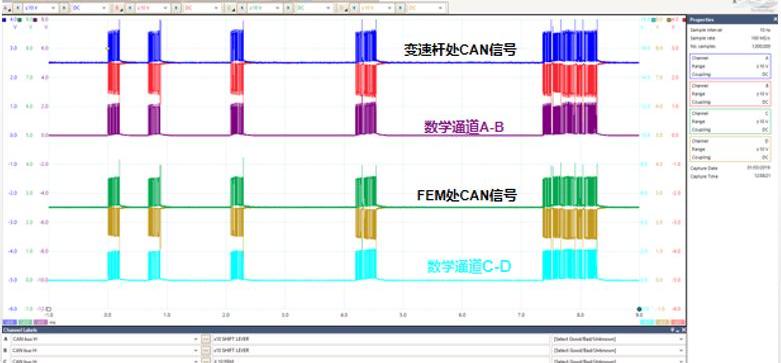This screenshot has height=363, width=781.
Task: Open Channel D options button in toolbar
Action: 342,8
